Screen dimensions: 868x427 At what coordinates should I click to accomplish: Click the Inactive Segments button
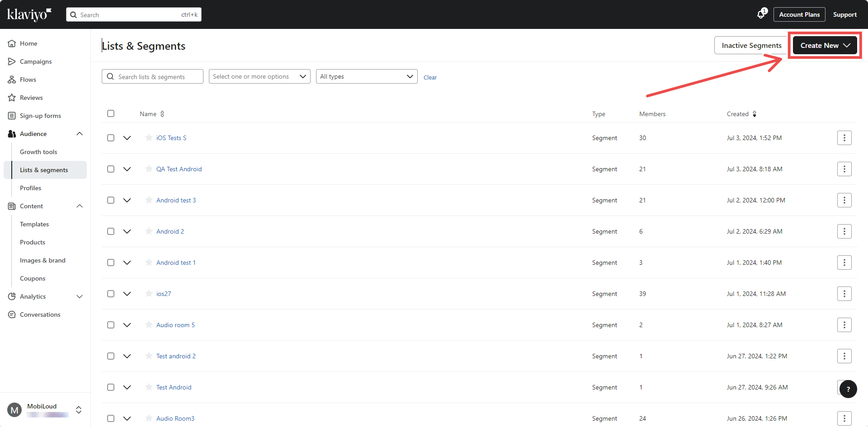[x=751, y=45]
